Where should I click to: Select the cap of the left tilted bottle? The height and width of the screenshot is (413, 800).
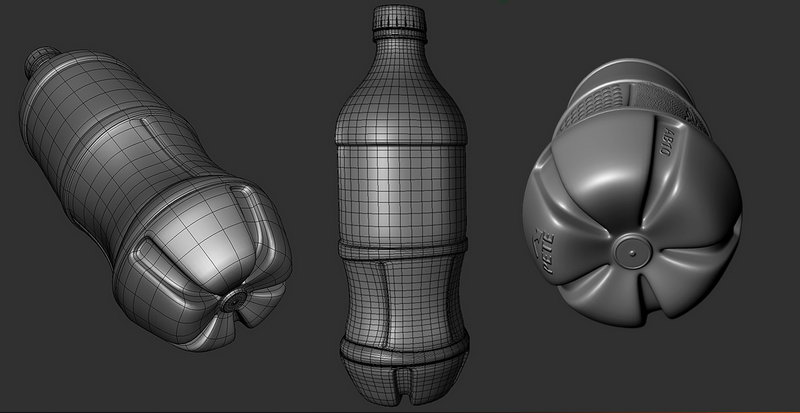click(x=42, y=62)
